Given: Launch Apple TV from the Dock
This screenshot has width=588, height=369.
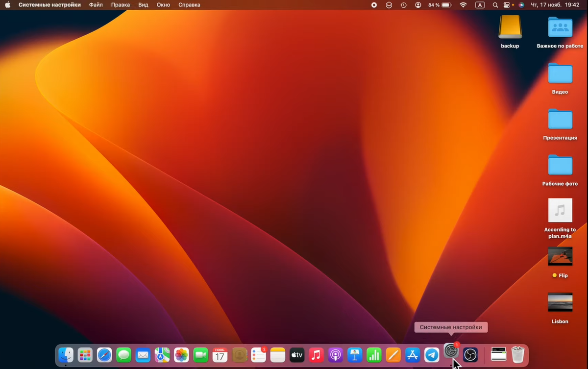Looking at the screenshot, I should coord(297,355).
